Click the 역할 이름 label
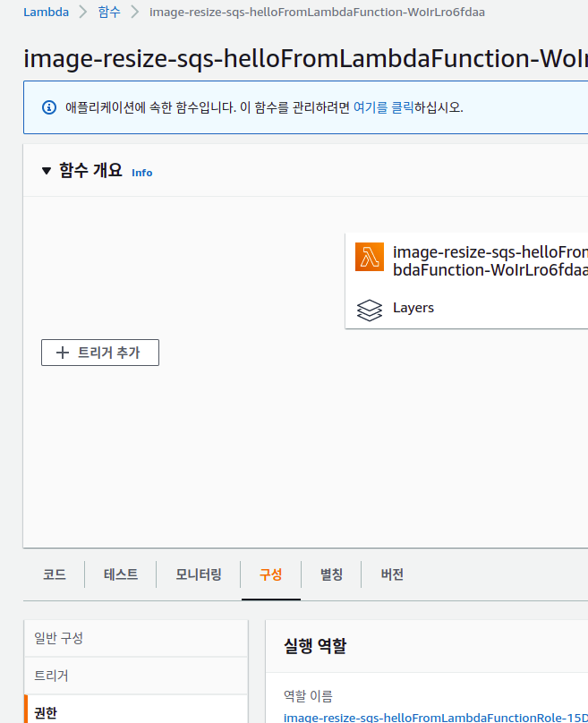The height and width of the screenshot is (723, 588). coord(308,696)
